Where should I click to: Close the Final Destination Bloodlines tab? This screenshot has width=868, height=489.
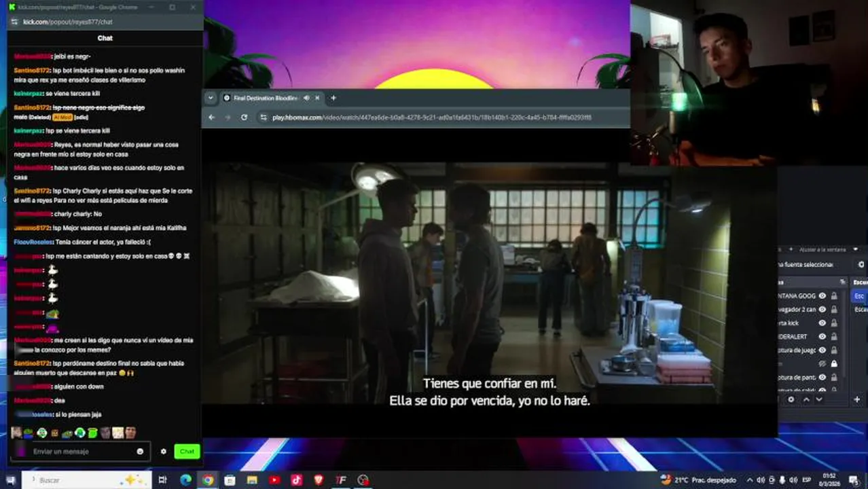tap(317, 98)
